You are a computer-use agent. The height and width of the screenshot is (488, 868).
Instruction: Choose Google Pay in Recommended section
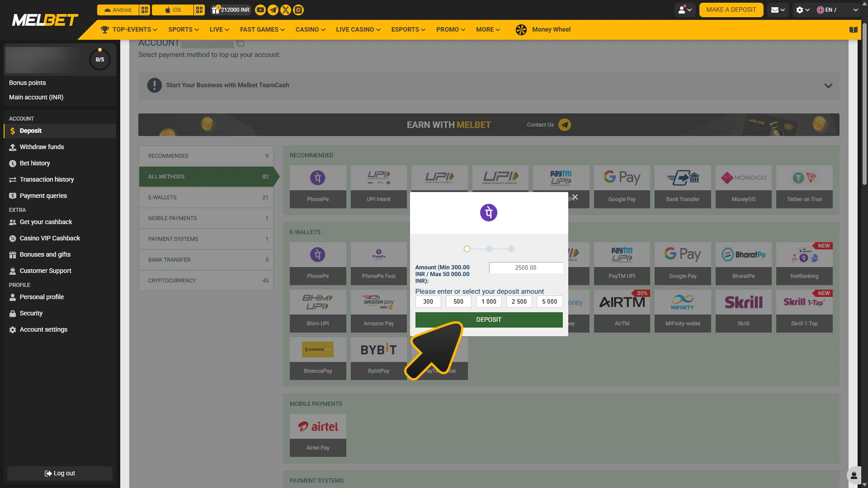click(x=622, y=187)
